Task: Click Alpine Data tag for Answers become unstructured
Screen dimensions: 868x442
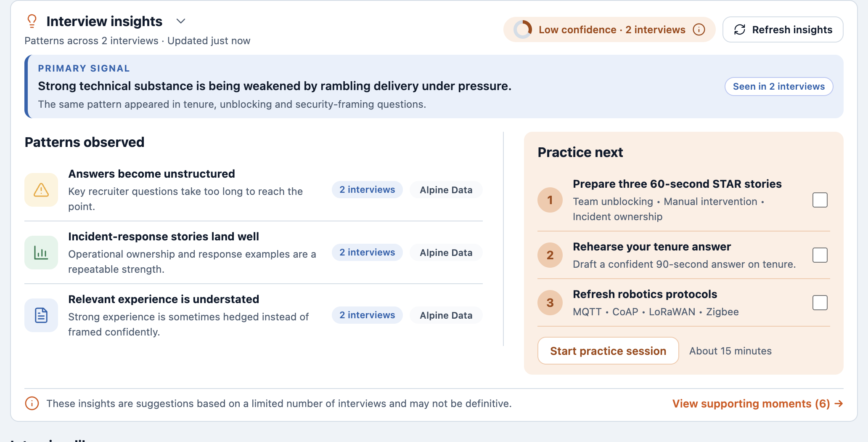Action: tap(446, 190)
